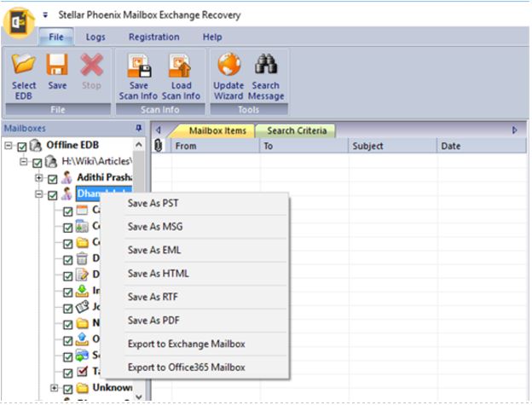The height and width of the screenshot is (405, 532).
Task: Collapse the H:\Wiki\Articles tree node
Action: pos(23,161)
